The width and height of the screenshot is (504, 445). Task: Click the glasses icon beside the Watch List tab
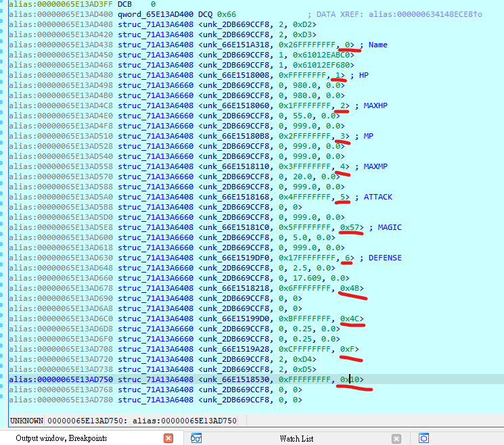click(196, 438)
